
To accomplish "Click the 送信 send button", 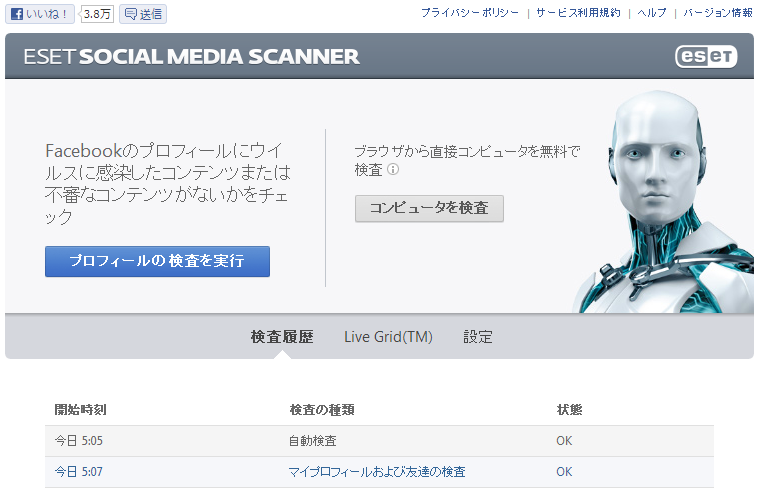I will pos(143,14).
